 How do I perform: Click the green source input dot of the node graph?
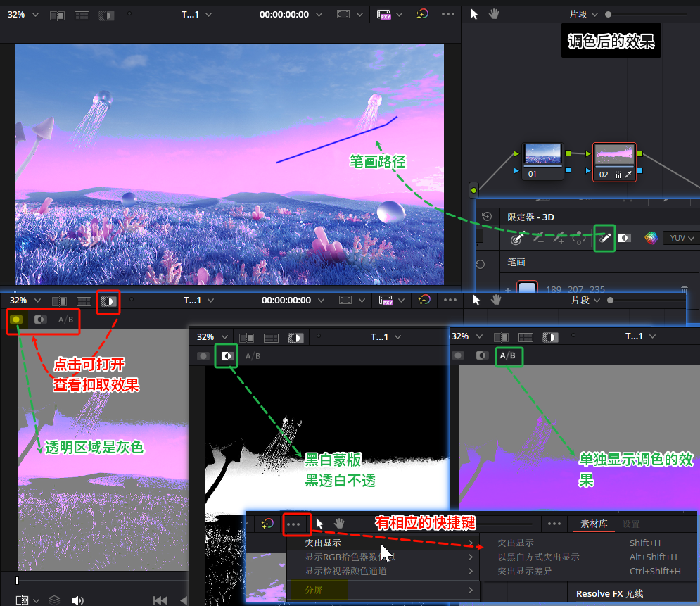(473, 191)
